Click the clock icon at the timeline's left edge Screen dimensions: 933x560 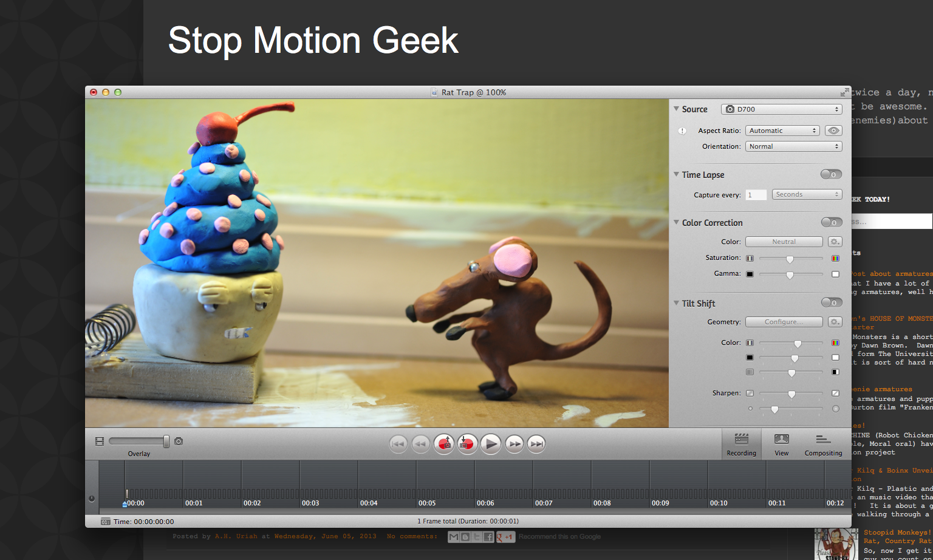pyautogui.click(x=92, y=499)
